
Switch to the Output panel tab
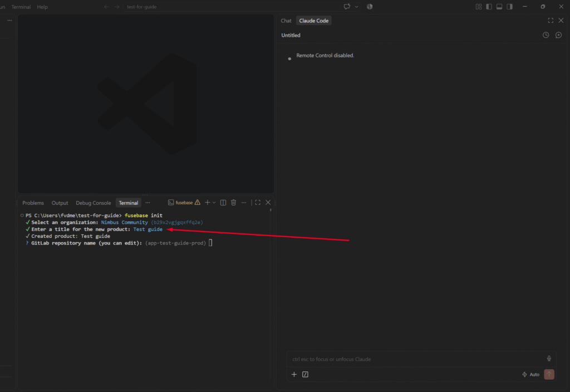60,203
